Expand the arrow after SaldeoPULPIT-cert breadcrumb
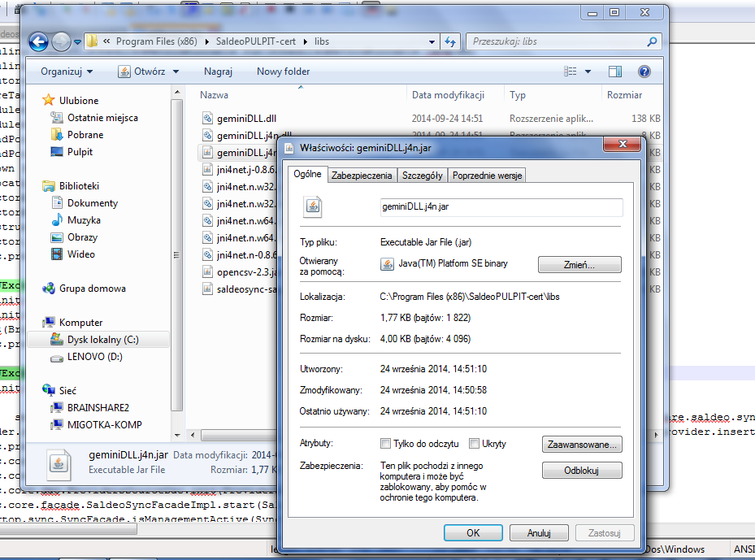The width and height of the screenshot is (755, 560). pyautogui.click(x=306, y=42)
